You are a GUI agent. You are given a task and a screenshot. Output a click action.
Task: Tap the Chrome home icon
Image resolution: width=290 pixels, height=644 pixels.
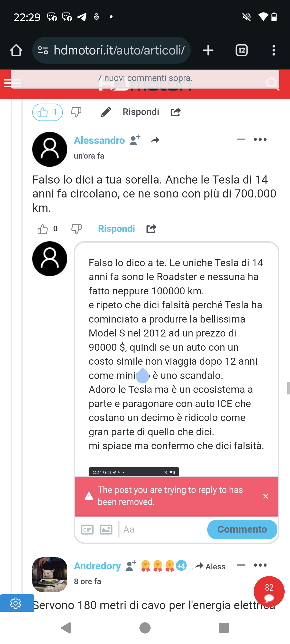[x=16, y=50]
